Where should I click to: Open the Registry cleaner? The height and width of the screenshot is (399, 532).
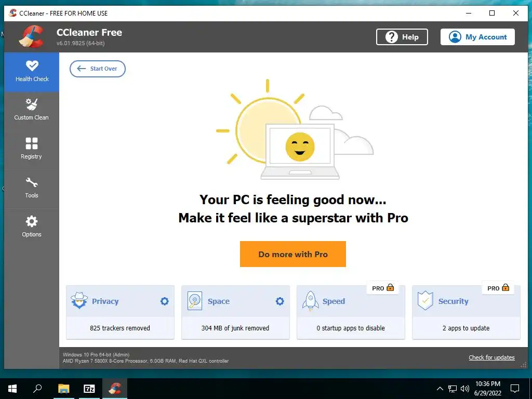coord(32,150)
